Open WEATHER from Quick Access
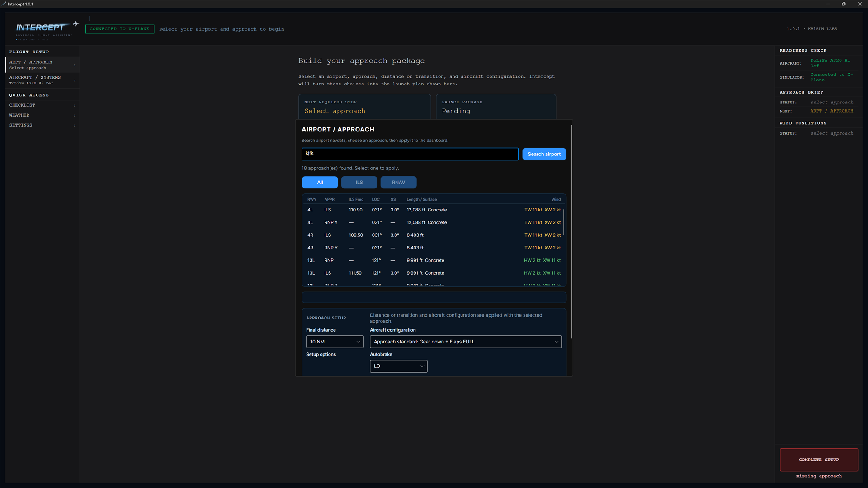 tap(42, 115)
